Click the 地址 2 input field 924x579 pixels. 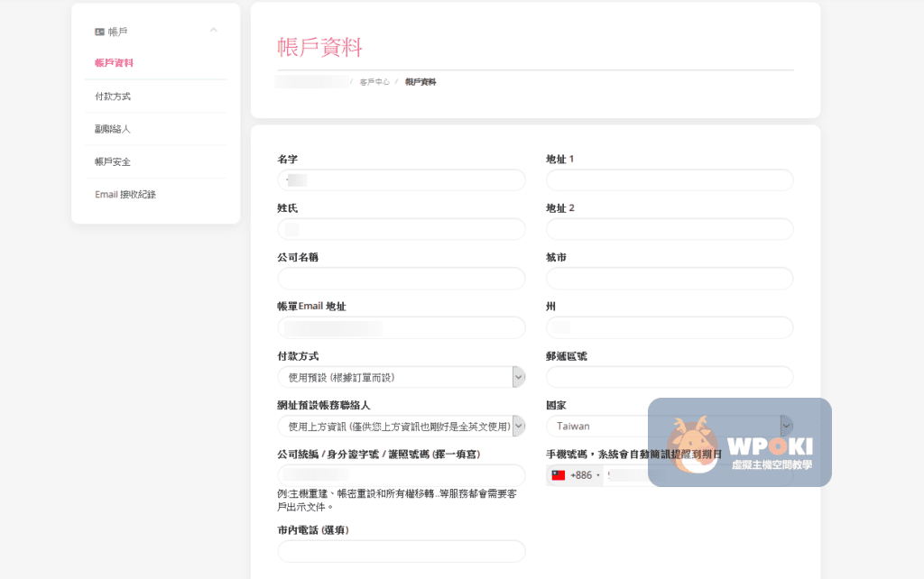tap(670, 229)
